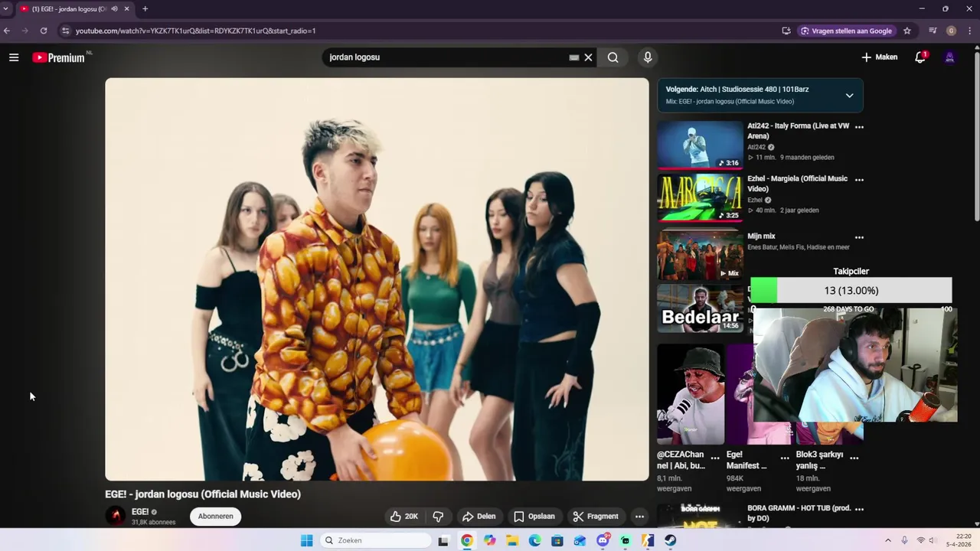Open Windows Start menu
The width and height of the screenshot is (980, 551).
[x=307, y=540]
